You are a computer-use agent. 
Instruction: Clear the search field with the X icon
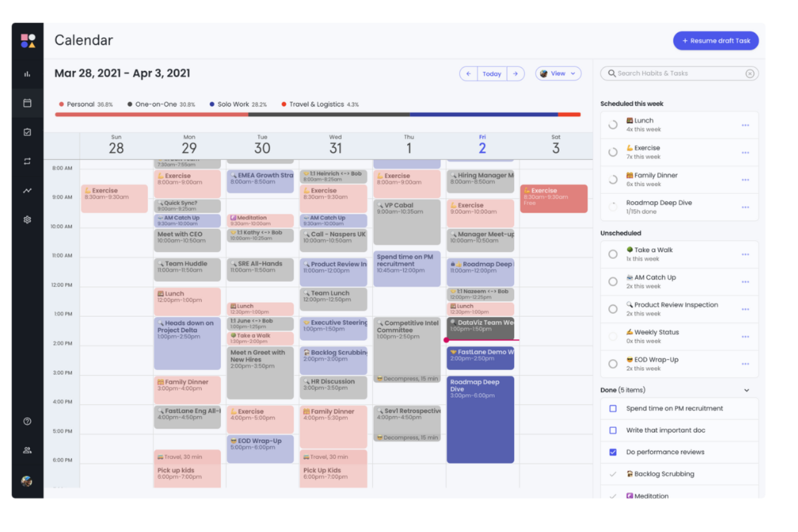point(750,73)
